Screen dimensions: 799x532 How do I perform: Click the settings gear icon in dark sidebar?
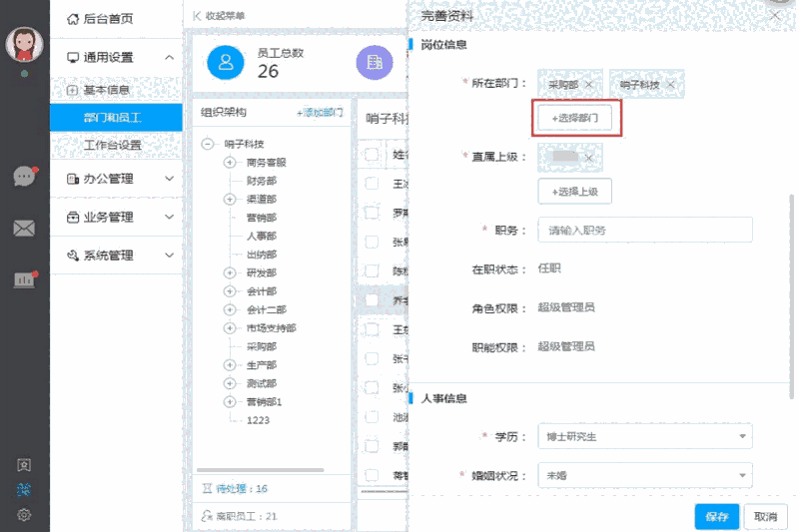[x=24, y=515]
